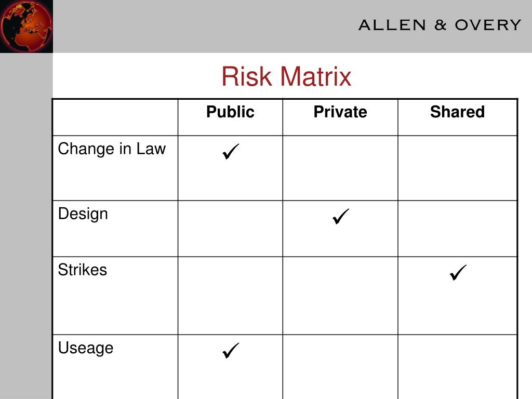Select the Design row label
Image resolution: width=532 pixels, height=399 pixels.
tap(83, 214)
